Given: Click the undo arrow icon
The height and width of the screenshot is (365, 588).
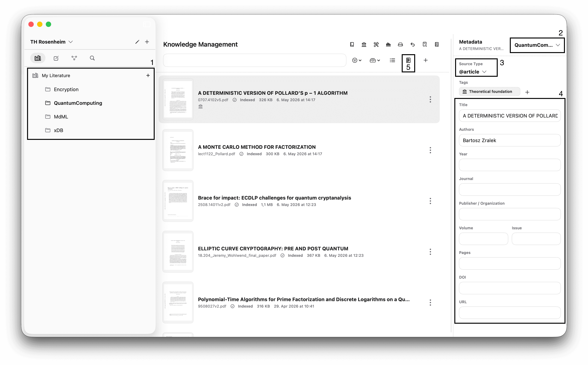Looking at the screenshot, I should [x=413, y=44].
